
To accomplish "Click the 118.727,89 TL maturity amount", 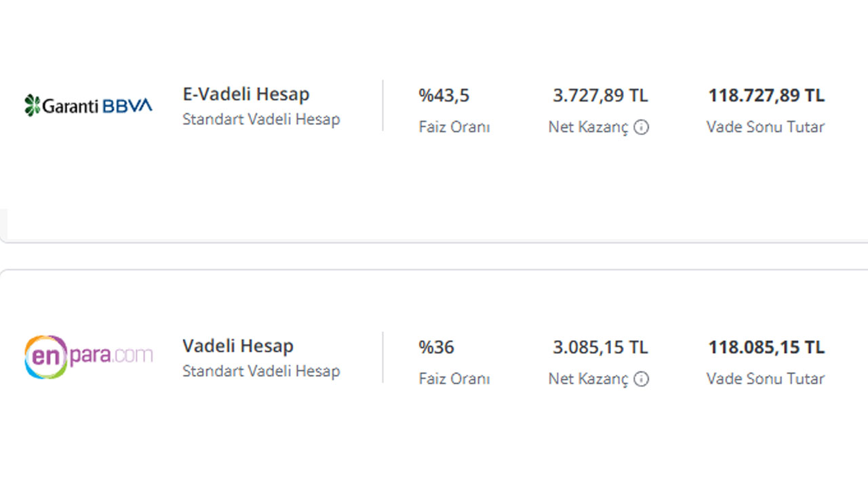I will pyautogui.click(x=766, y=96).
